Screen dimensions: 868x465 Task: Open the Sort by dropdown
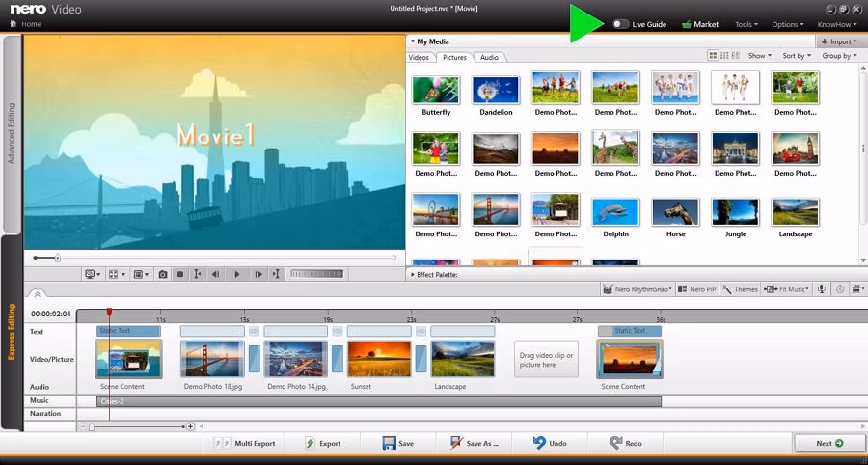[x=797, y=56]
